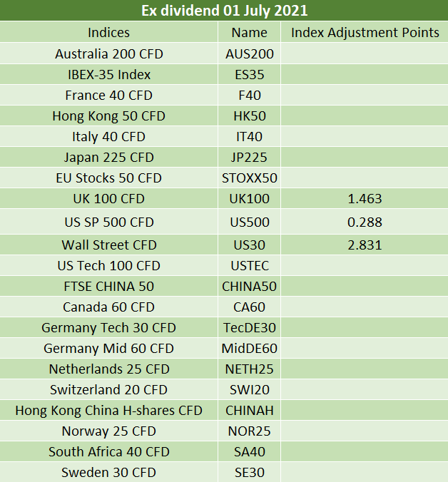Image resolution: width=448 pixels, height=482 pixels.
Task: Select the Hong Kong China H-shares CFD cell
Action: click(109, 411)
